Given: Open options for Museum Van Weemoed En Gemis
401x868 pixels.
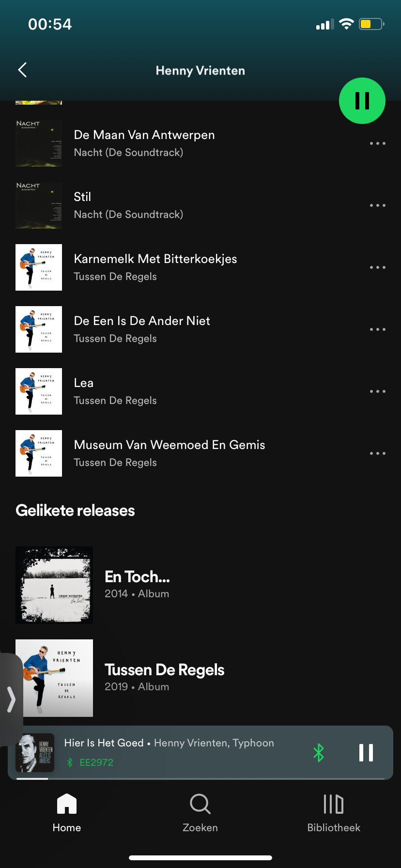Looking at the screenshot, I should [x=378, y=453].
